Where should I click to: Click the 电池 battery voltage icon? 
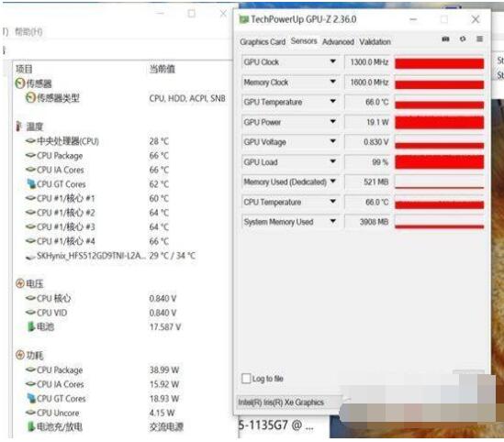(31, 326)
